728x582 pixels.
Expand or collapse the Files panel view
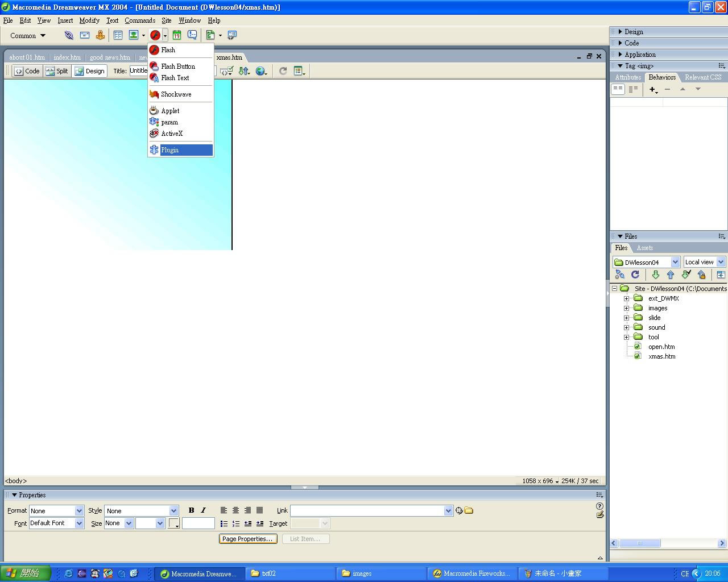721,275
